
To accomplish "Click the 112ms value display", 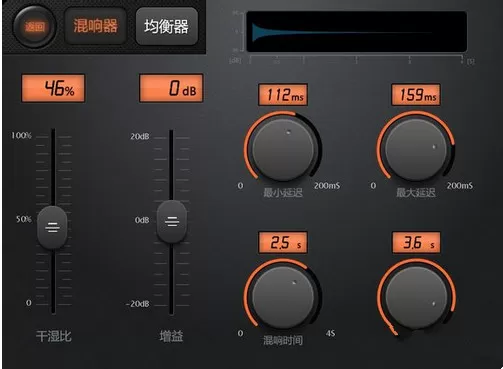I will 283,95.
